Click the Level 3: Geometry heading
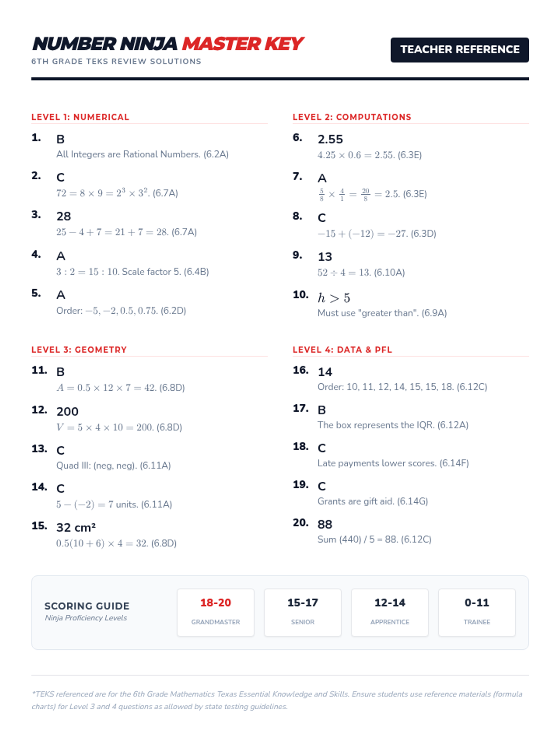 [x=79, y=350]
